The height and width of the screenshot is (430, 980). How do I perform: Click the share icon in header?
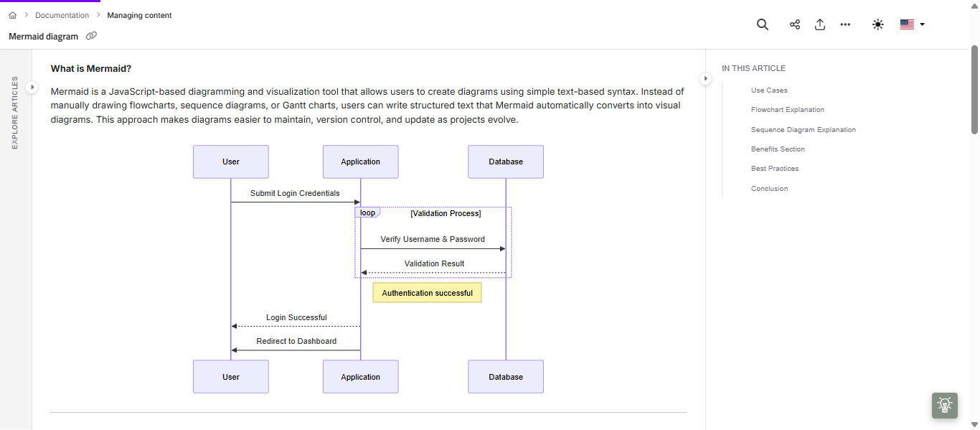click(x=795, y=24)
